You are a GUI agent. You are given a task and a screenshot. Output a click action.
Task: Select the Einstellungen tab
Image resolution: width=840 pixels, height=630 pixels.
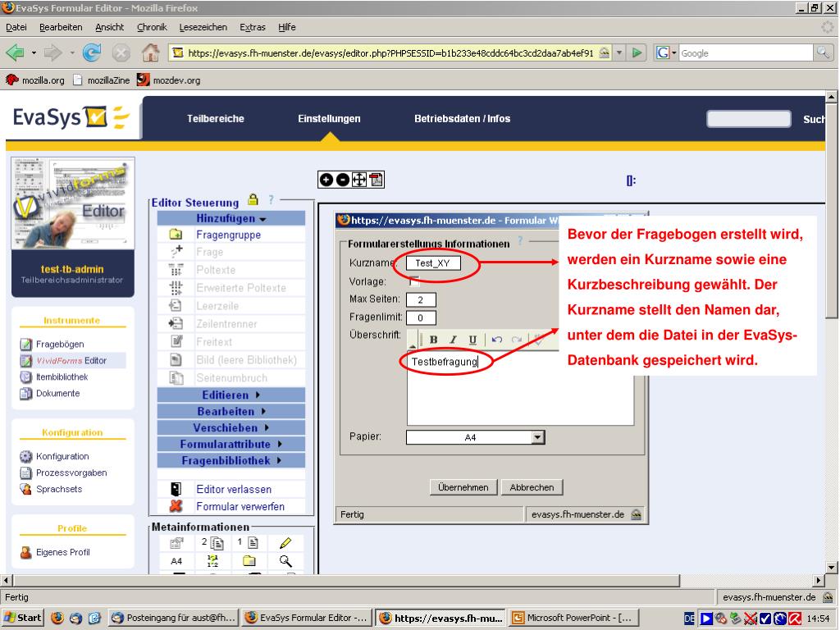pos(329,118)
